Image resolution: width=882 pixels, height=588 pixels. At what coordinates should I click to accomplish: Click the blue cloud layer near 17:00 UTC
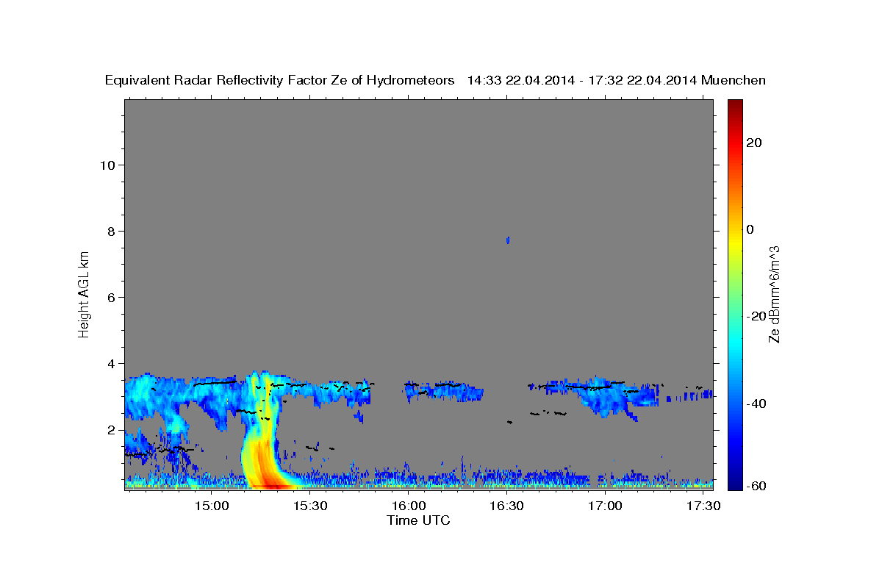(x=606, y=397)
